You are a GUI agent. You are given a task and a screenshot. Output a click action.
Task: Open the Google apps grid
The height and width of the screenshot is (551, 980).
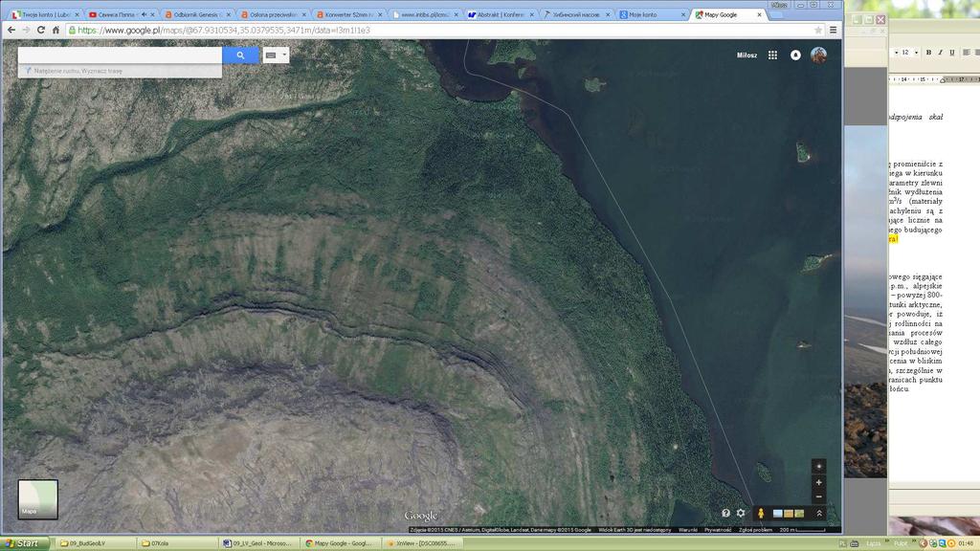[772, 55]
